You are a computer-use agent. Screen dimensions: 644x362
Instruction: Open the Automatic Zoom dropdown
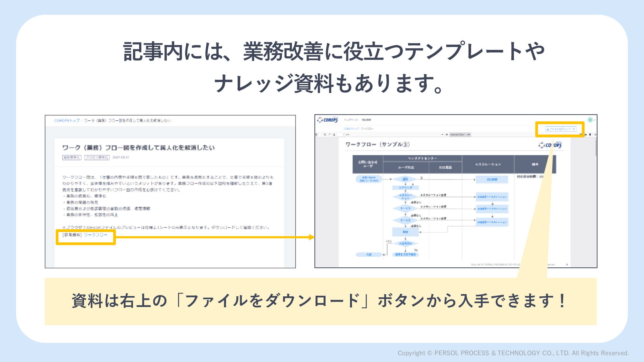460,135
